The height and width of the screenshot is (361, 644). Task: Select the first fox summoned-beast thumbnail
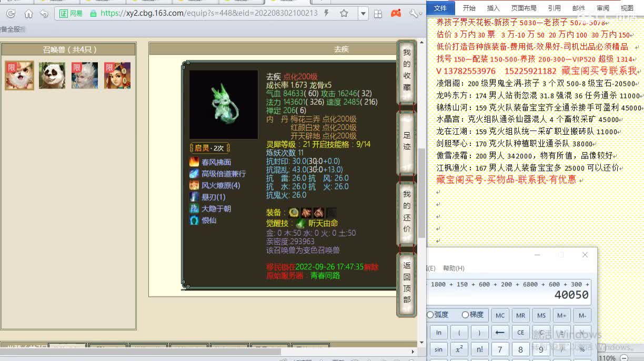pos(19,75)
